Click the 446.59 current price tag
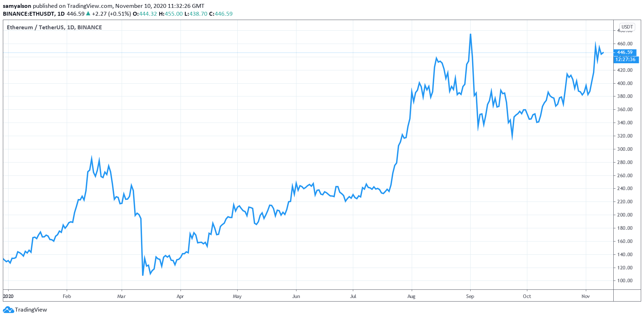The width and height of the screenshot is (644, 318). [624, 52]
